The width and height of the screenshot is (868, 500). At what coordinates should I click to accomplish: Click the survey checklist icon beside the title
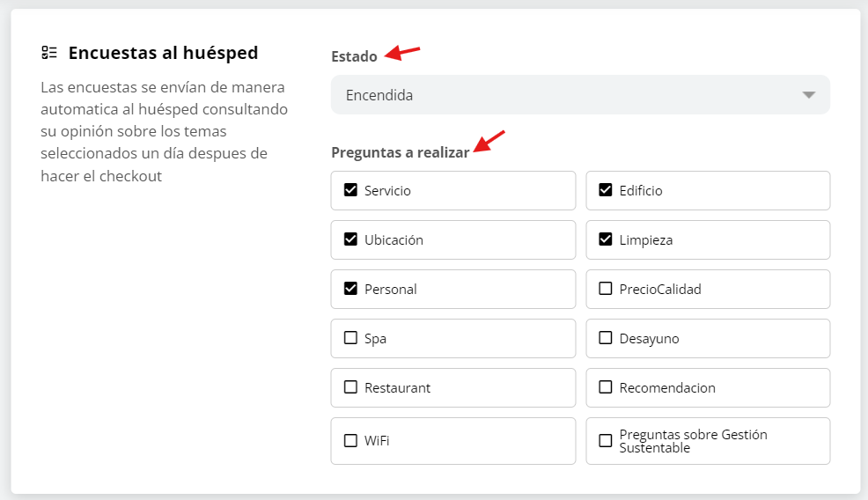click(49, 53)
